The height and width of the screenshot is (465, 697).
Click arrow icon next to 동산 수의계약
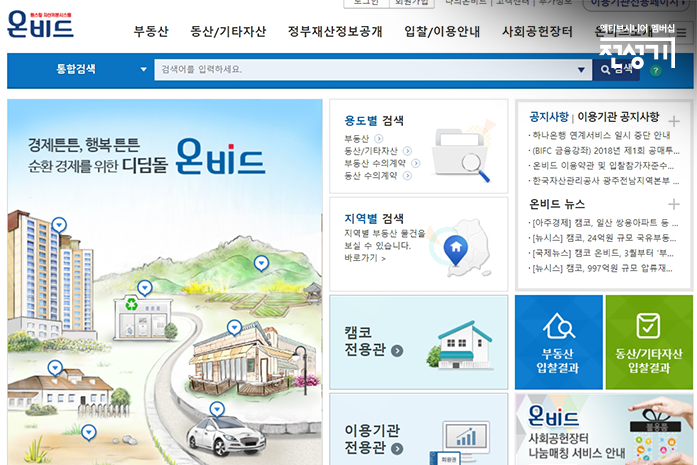click(x=407, y=176)
